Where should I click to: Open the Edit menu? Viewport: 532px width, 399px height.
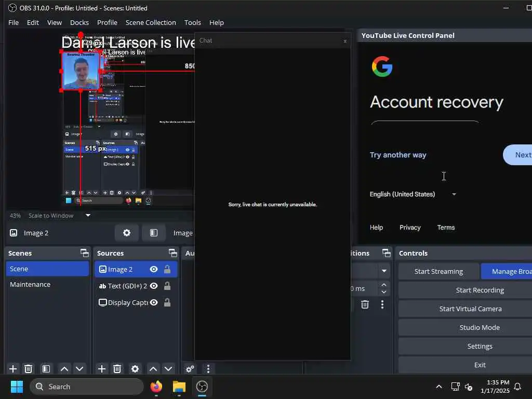pyautogui.click(x=33, y=22)
